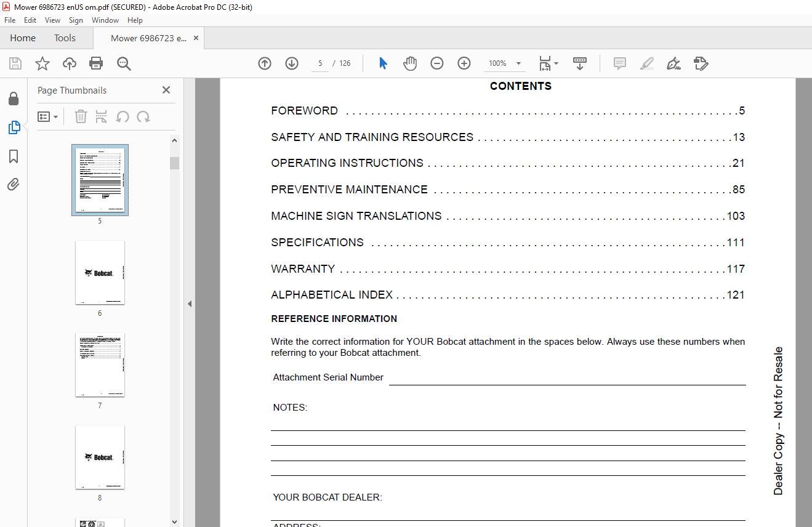Click the thumbnails scrollbar thumb
Screen dimensions: 812x527
click(175, 163)
